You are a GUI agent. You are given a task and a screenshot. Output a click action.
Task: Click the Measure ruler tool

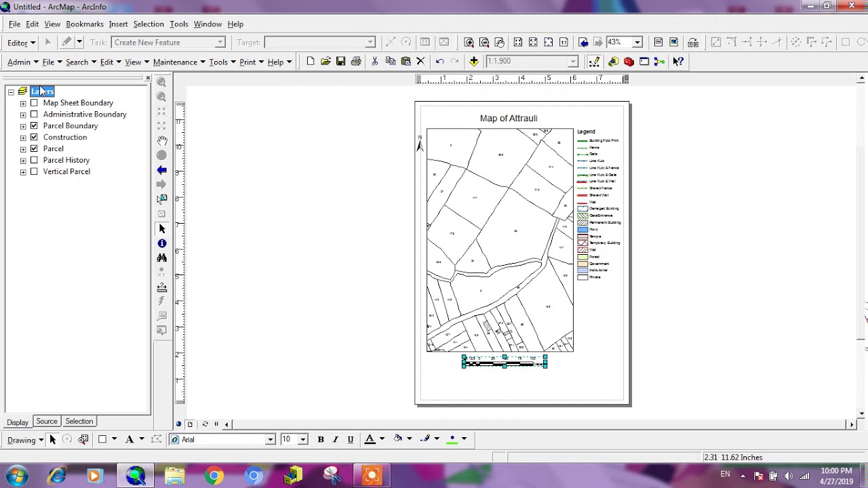(x=161, y=287)
